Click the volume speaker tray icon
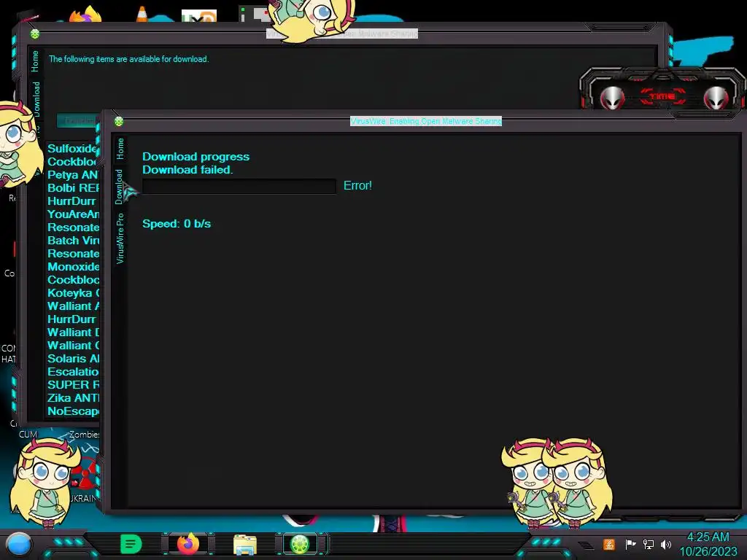Image resolution: width=747 pixels, height=560 pixels. coord(666,544)
